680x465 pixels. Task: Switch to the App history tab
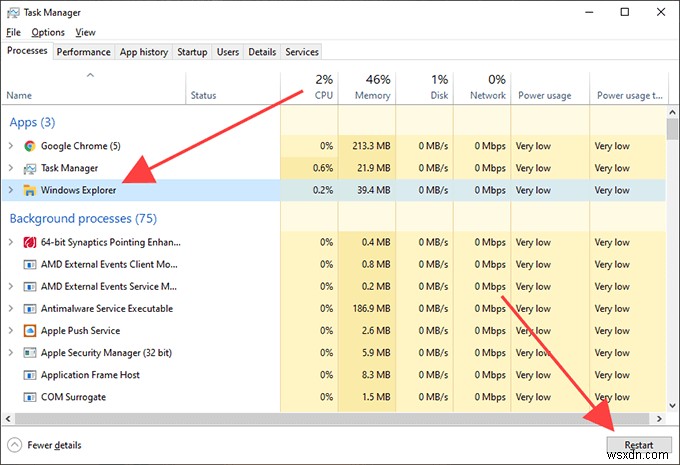pos(144,52)
